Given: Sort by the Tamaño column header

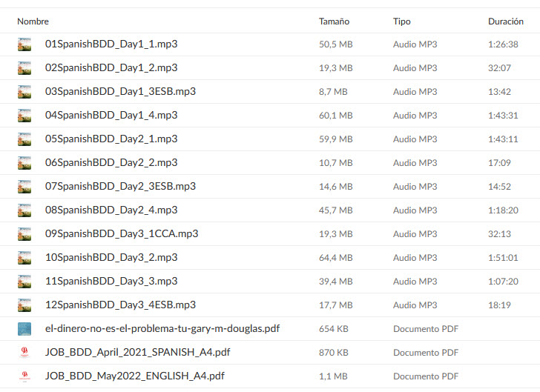Looking at the screenshot, I should tap(334, 21).
